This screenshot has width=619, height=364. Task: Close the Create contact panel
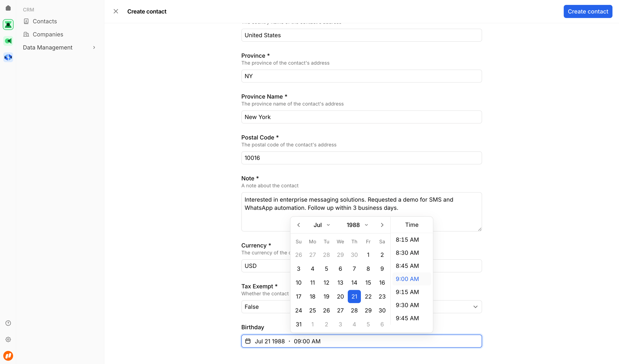[x=116, y=11]
